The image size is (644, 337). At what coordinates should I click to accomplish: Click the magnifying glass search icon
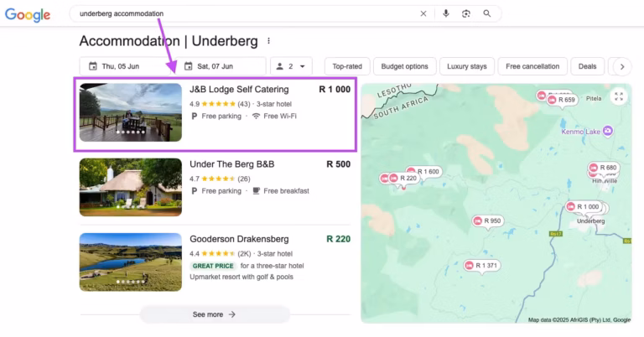point(486,13)
